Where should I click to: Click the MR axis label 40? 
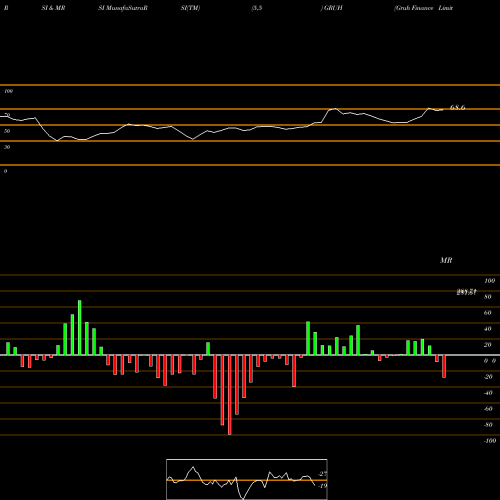488,329
